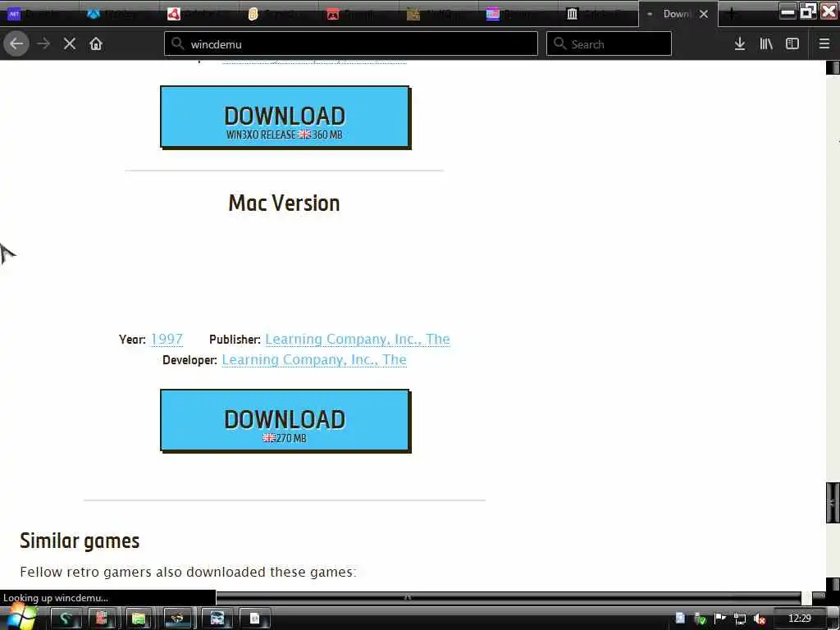Open Publisher Learning Company, Inc., The link
Image resolution: width=840 pixels, height=630 pixels.
click(358, 339)
